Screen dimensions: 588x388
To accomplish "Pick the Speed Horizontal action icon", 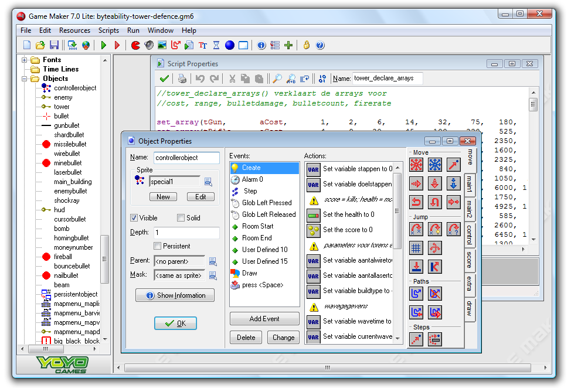I will point(416,183).
